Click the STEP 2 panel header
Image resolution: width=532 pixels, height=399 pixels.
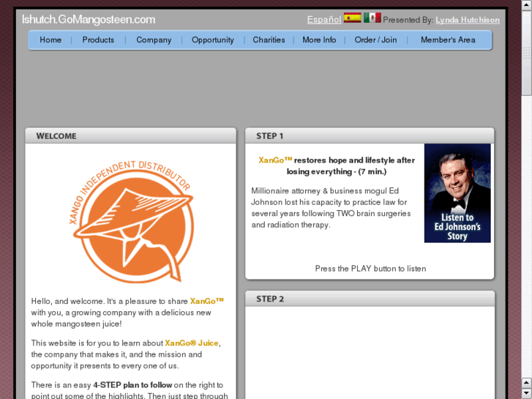370,299
